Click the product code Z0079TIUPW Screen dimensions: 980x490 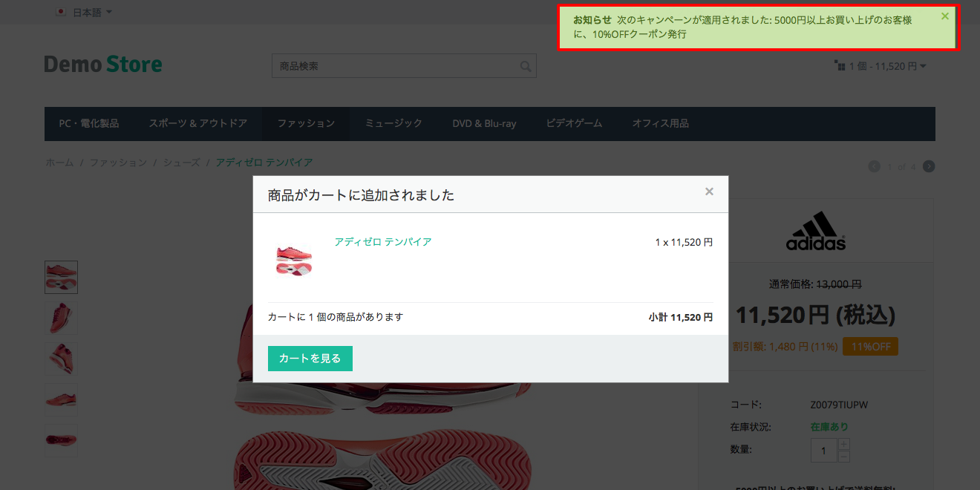839,405
